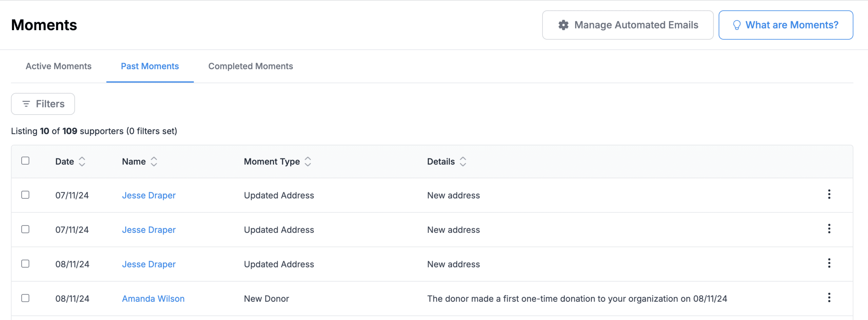Switch to the Active Moments tab
This screenshot has width=868, height=320.
[59, 66]
